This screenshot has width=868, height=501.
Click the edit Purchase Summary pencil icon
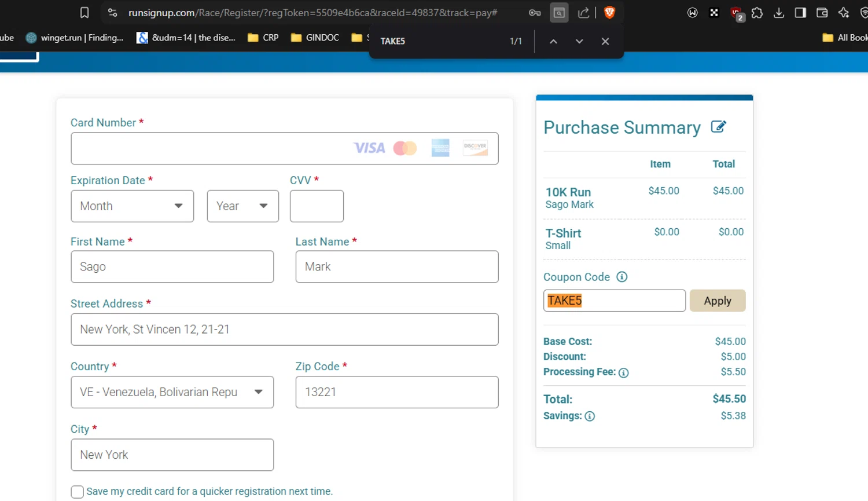click(x=718, y=127)
